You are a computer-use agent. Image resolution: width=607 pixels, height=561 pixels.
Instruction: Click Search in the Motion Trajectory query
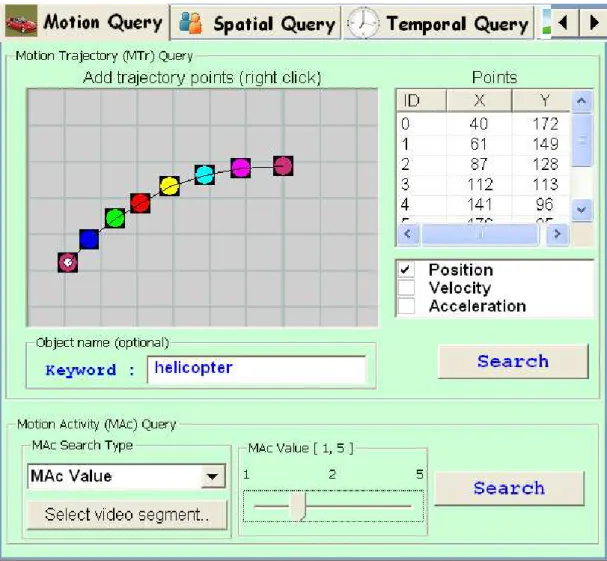pos(513,361)
